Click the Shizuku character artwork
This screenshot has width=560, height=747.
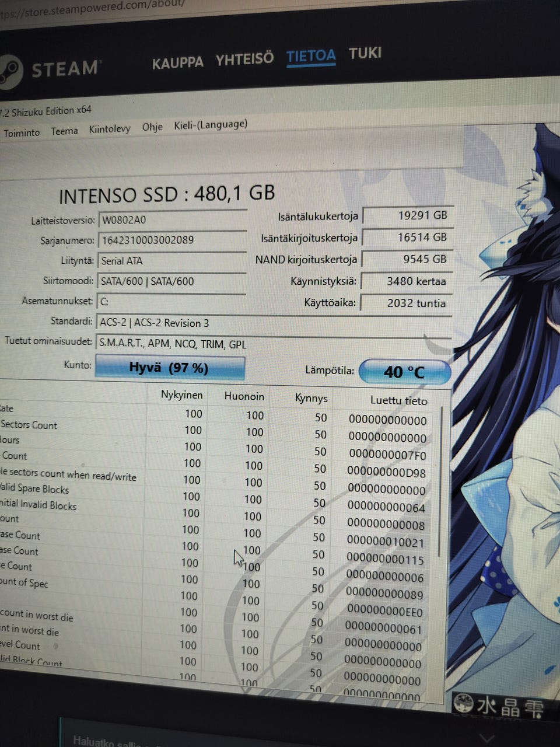click(505, 409)
